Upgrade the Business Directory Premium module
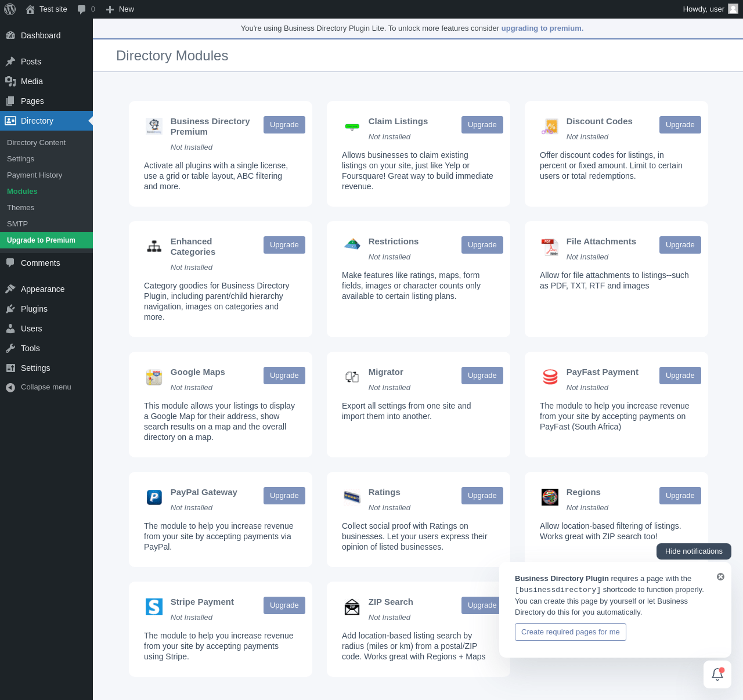743x700 pixels. pyautogui.click(x=284, y=125)
